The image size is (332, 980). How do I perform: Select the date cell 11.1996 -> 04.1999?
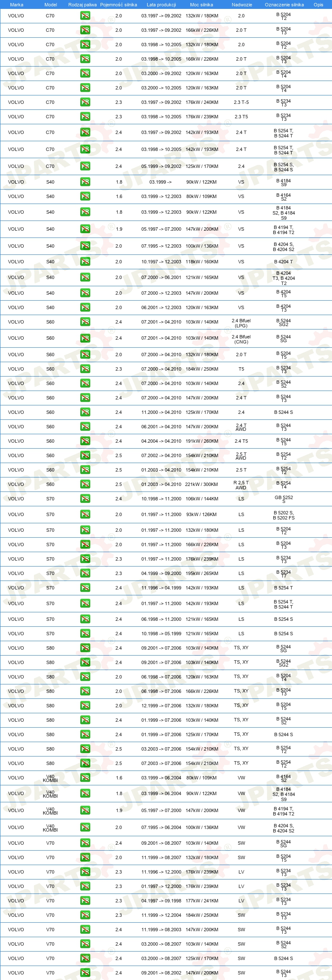(161, 588)
